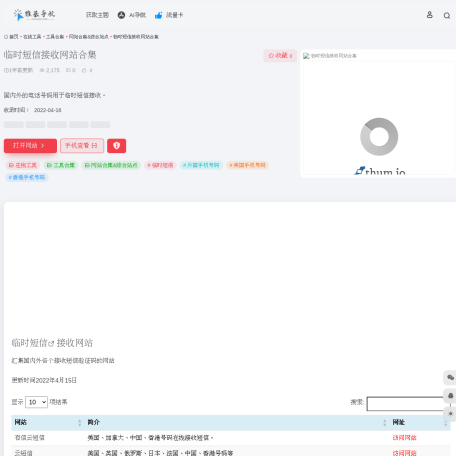Viewport: 456px width, 456px height.
Task: Click the external link icon in heading
Action: click(x=51, y=344)
